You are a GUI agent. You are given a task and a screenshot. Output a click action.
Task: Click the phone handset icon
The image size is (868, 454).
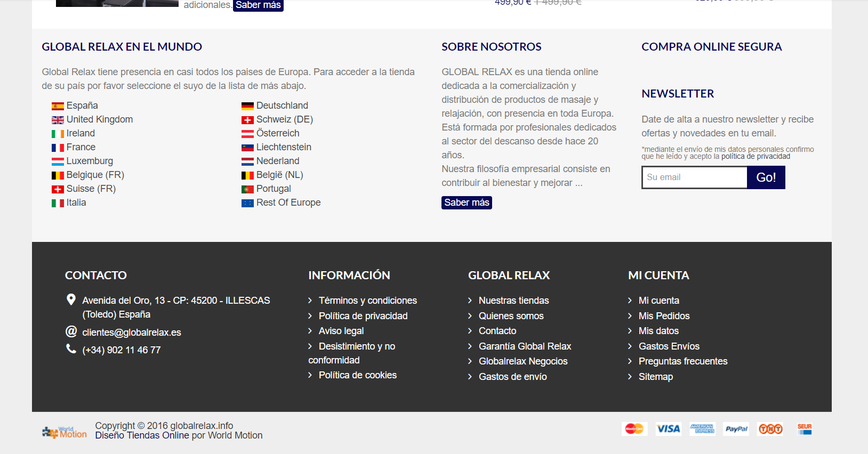(71, 348)
